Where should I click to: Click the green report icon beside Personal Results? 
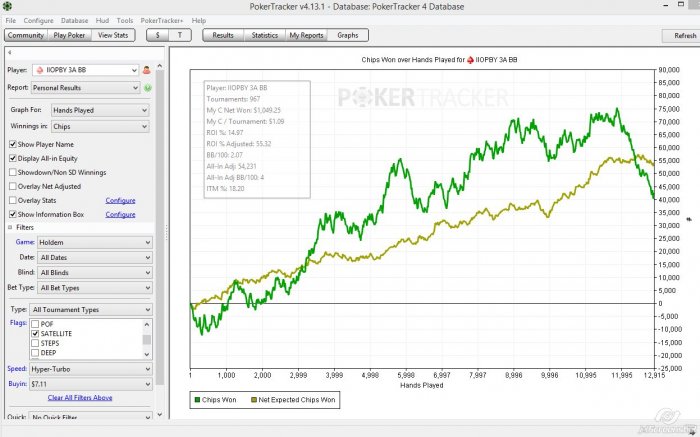point(148,88)
